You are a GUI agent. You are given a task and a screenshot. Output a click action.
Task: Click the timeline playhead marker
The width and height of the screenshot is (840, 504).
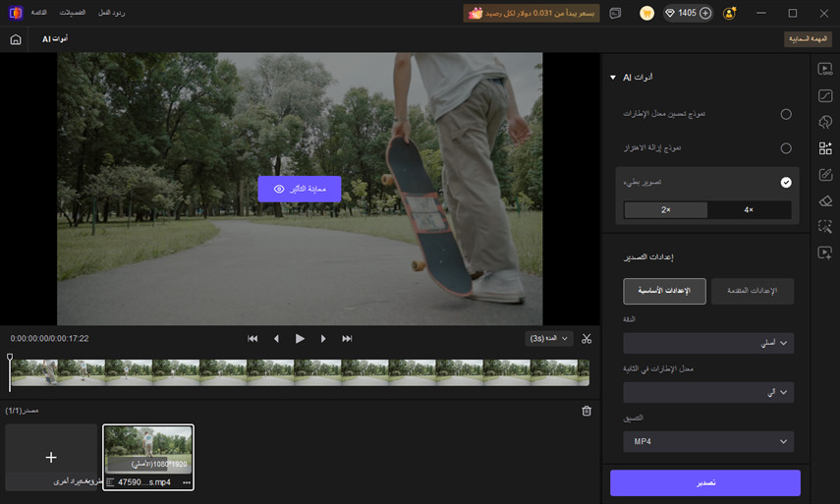10,358
